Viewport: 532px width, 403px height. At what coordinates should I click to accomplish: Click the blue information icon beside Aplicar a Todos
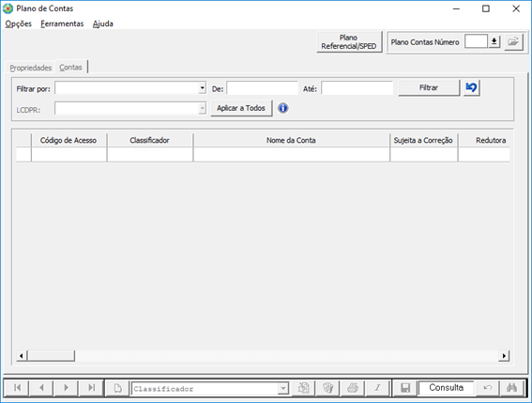point(283,108)
